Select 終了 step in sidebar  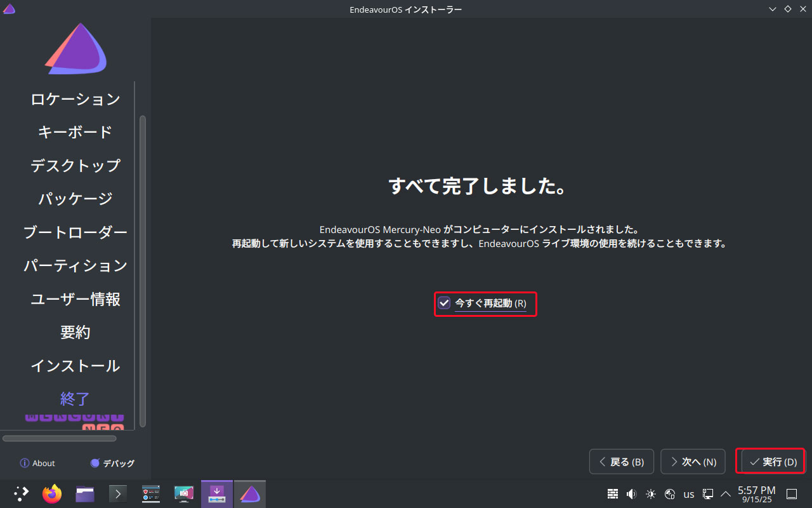tap(75, 399)
